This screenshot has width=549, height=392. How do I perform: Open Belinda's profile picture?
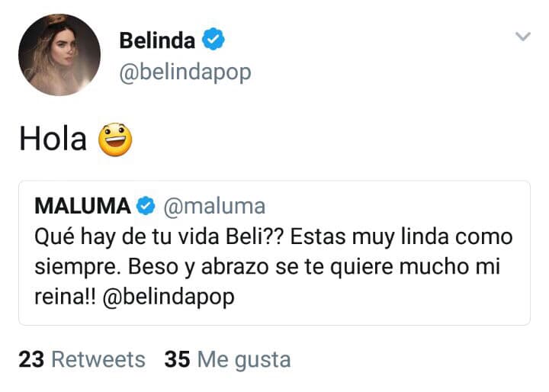pos(59,55)
